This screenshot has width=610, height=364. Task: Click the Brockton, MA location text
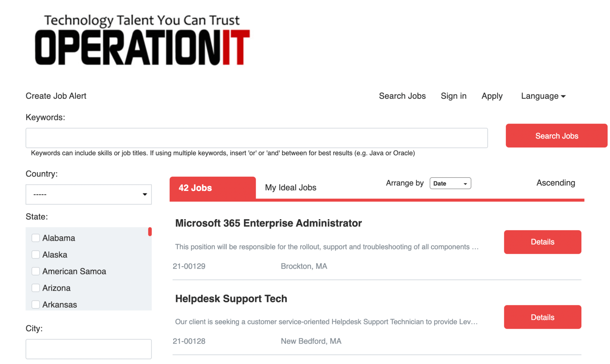(304, 266)
